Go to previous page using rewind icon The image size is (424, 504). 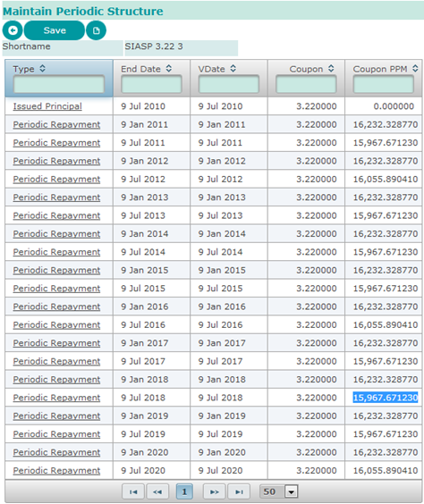tap(157, 491)
